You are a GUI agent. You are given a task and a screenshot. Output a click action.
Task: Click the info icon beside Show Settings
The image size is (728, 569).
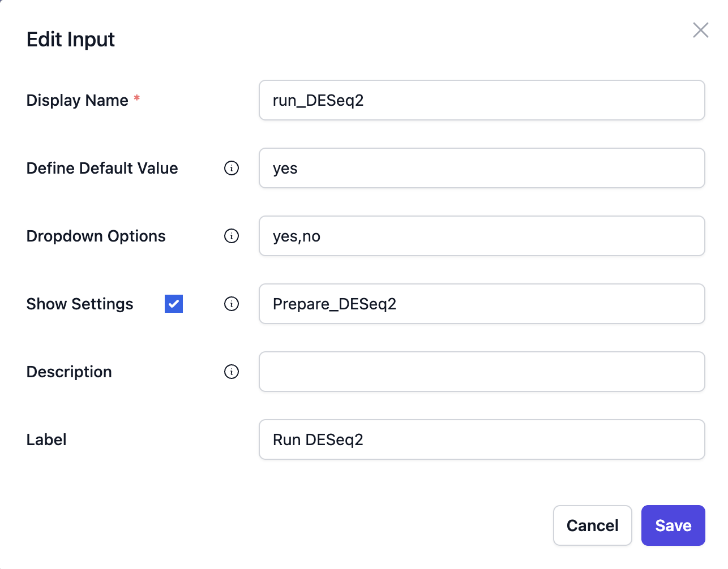[x=231, y=304]
